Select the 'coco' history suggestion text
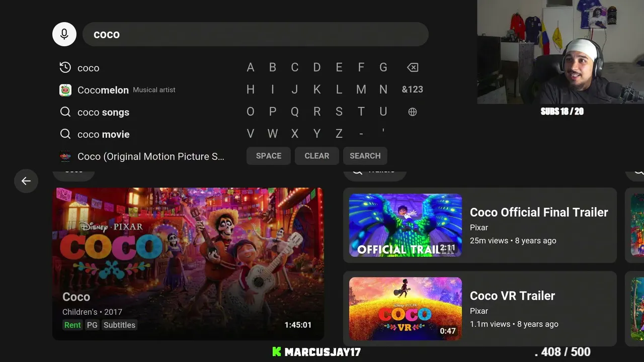This screenshot has width=644, height=362. [89, 68]
